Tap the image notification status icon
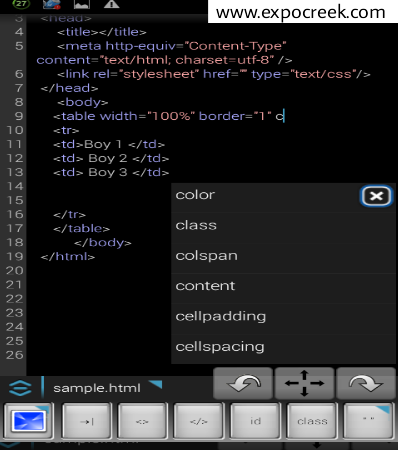This screenshot has width=398, height=450. coord(82,4)
